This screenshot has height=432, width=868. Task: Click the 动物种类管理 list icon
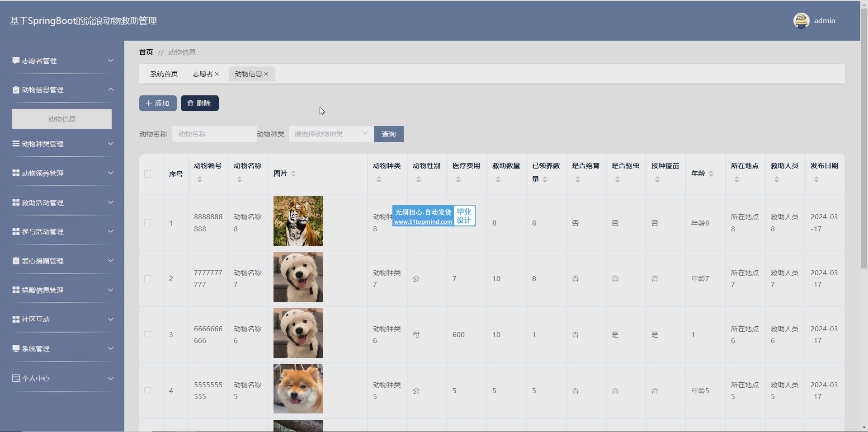point(16,144)
